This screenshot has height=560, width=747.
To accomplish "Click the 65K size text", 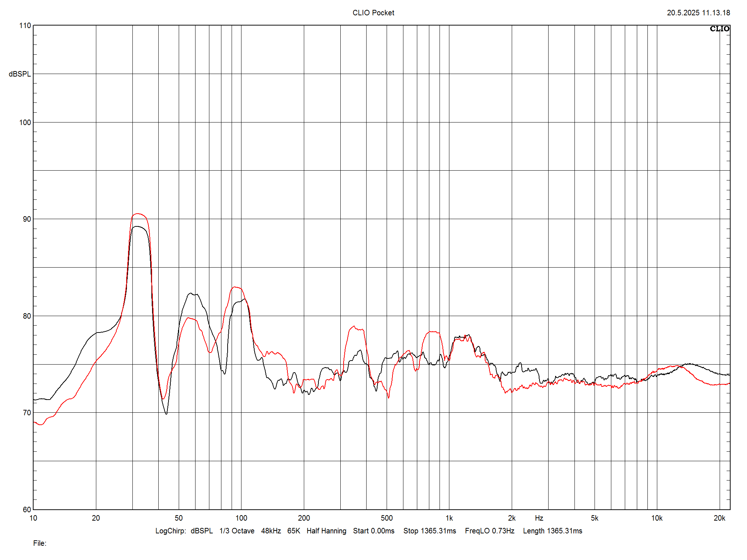I will pos(294,531).
